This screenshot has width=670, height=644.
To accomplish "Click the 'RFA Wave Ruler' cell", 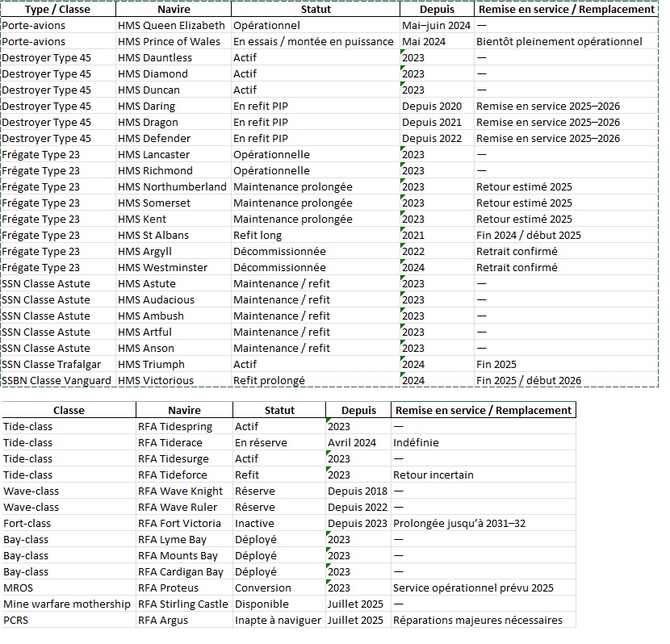I will (184, 508).
